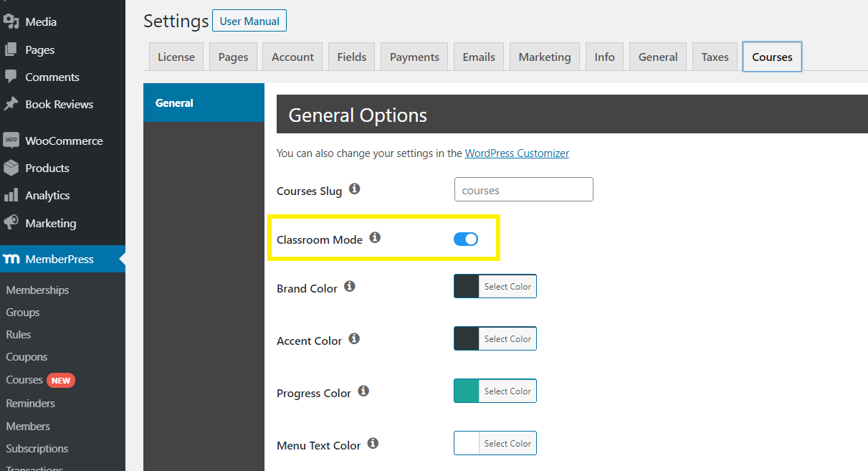Click Select Color for Brand Color
Viewport: 868px width, 471px height.
(x=507, y=286)
